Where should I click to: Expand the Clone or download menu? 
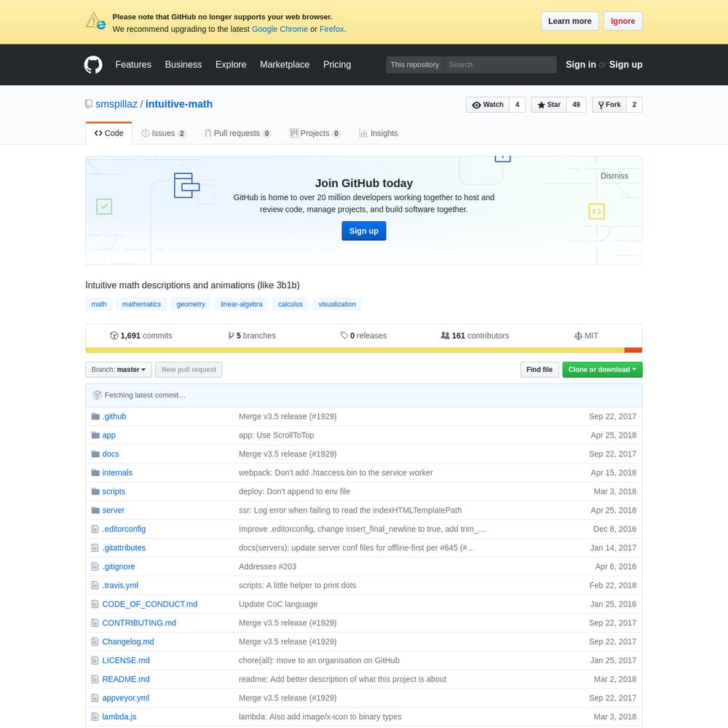[602, 370]
